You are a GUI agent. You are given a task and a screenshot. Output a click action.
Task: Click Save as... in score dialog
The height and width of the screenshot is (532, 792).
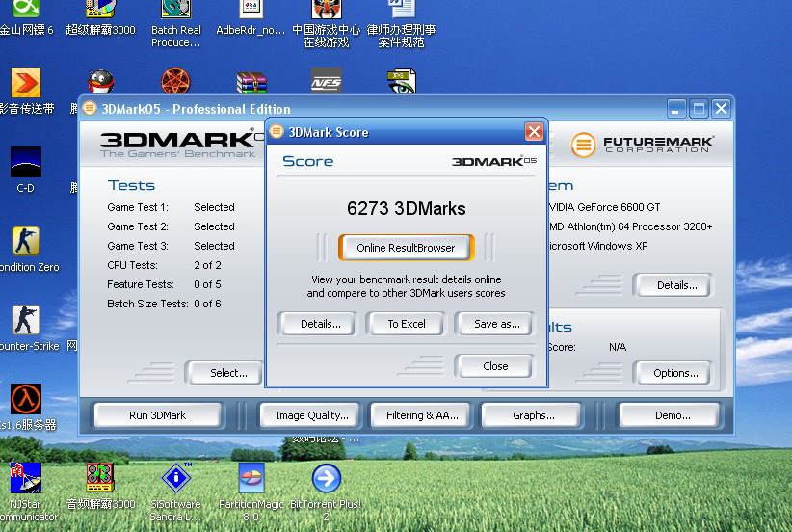click(x=496, y=324)
